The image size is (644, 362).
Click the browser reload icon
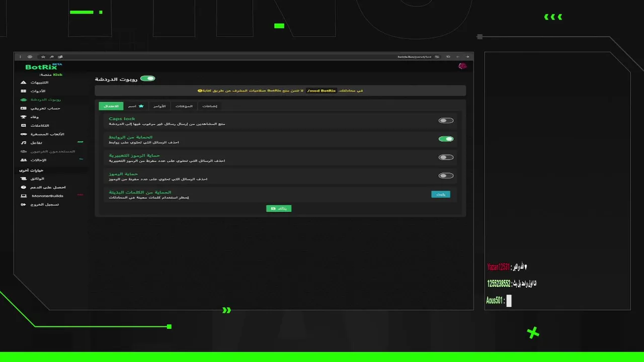pyautogui.click(x=448, y=57)
